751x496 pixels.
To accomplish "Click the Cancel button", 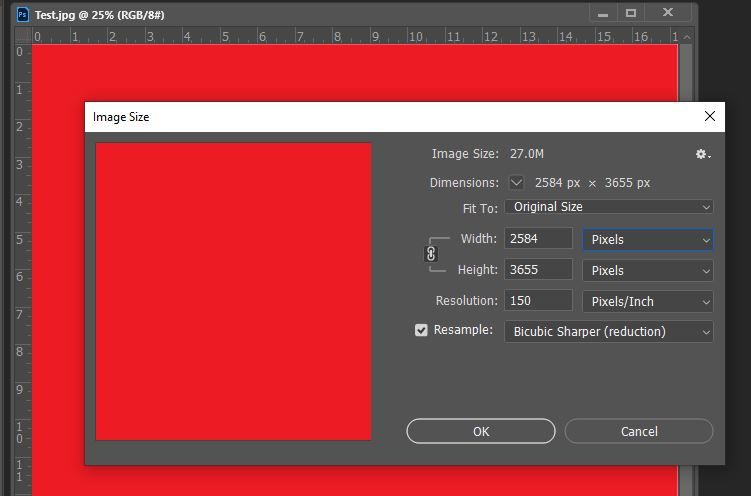I will [639, 431].
